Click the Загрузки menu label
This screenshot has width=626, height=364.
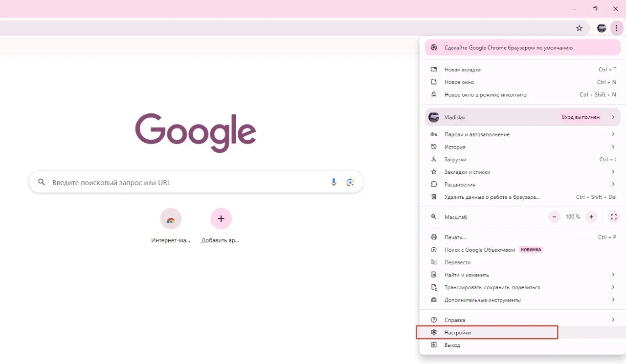[x=455, y=159]
